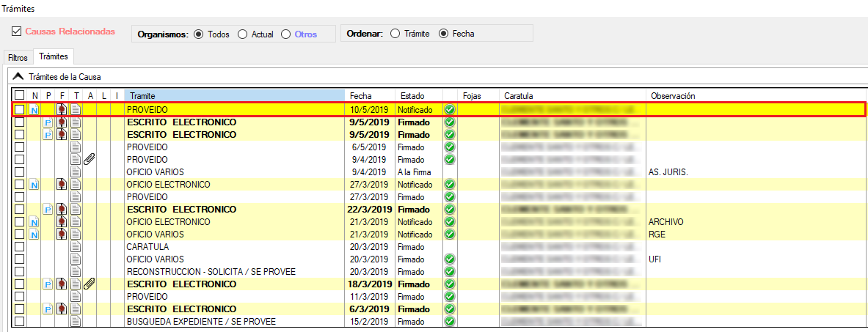Open the document icon on the RECONSTRUCCION row
The image size is (868, 332).
point(76,272)
